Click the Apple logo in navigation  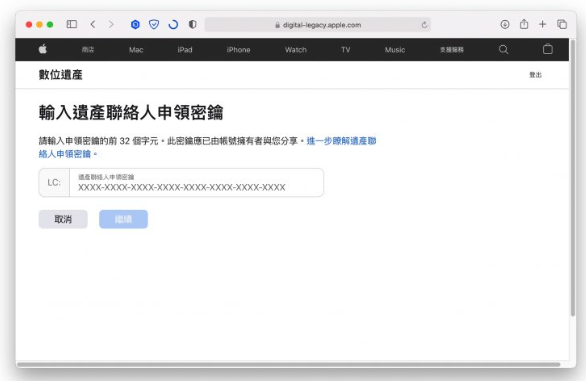point(43,49)
